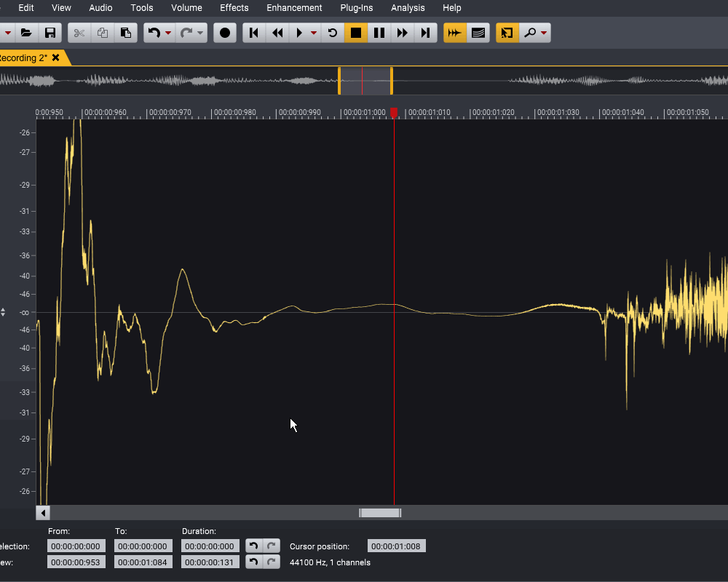Viewport: 728px width, 582px height.
Task: Pause the audio playback
Action: 379,33
